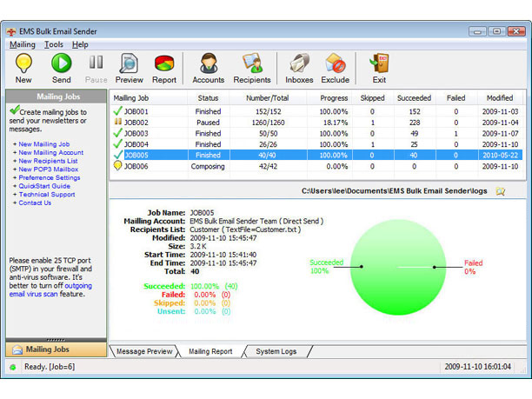
Task: Select the JOB002 row name
Action: tap(136, 123)
